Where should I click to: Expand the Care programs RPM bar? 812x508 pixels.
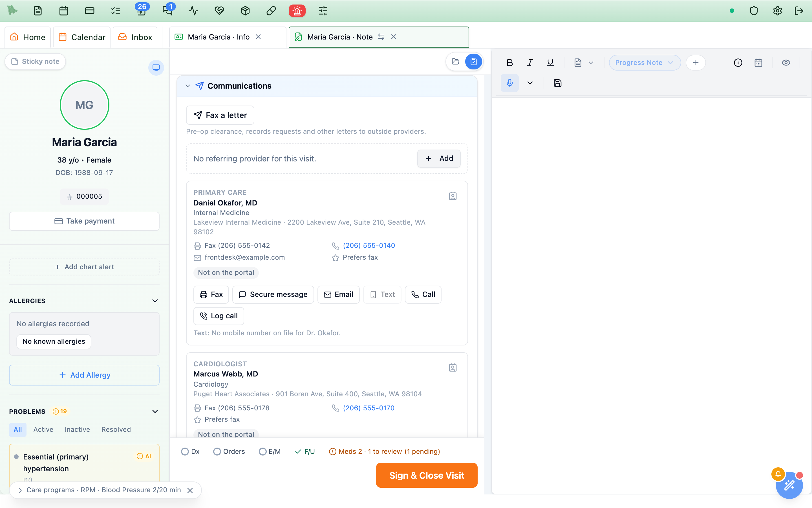click(x=20, y=490)
